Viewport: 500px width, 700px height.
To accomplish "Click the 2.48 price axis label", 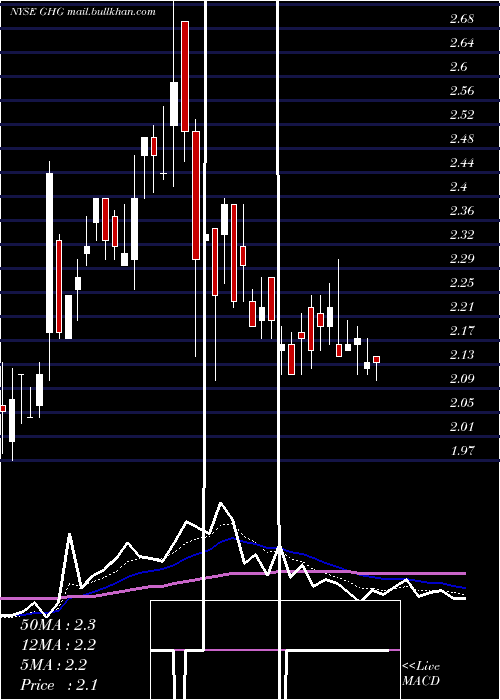I will 462,139.
